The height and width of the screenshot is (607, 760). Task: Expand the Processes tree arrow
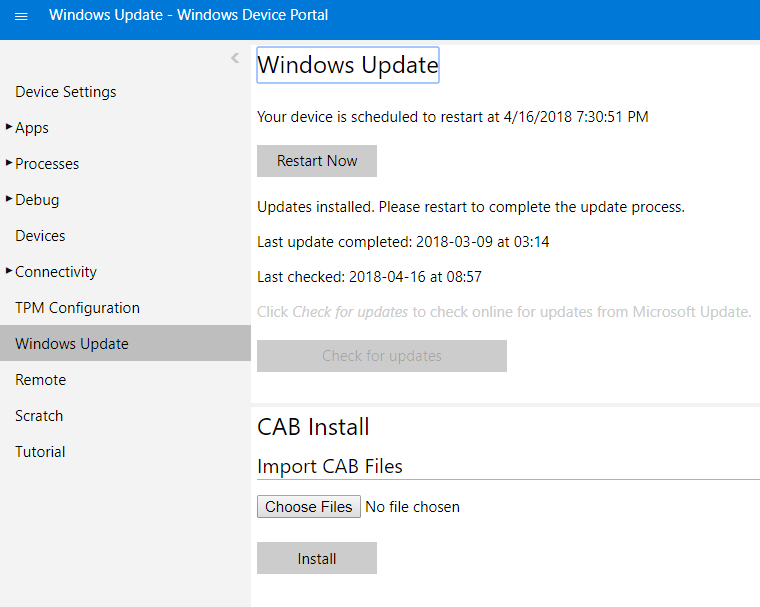9,163
